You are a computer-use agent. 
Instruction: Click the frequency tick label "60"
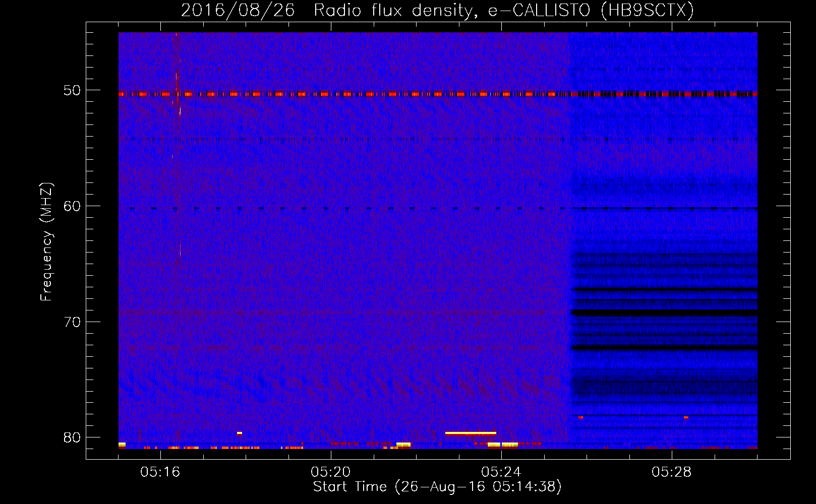tap(72, 206)
